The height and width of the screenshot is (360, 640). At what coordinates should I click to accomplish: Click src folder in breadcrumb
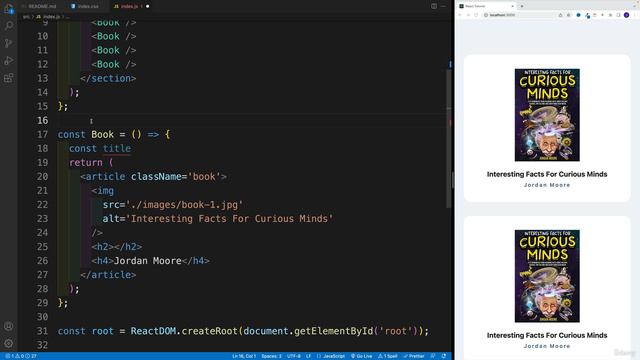pyautogui.click(x=26, y=17)
